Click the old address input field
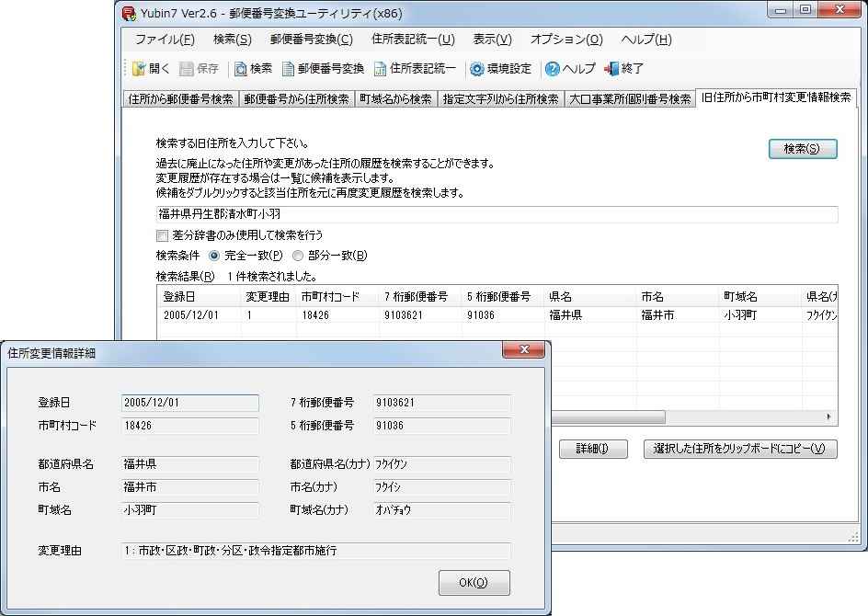The image size is (868, 616). [x=497, y=214]
